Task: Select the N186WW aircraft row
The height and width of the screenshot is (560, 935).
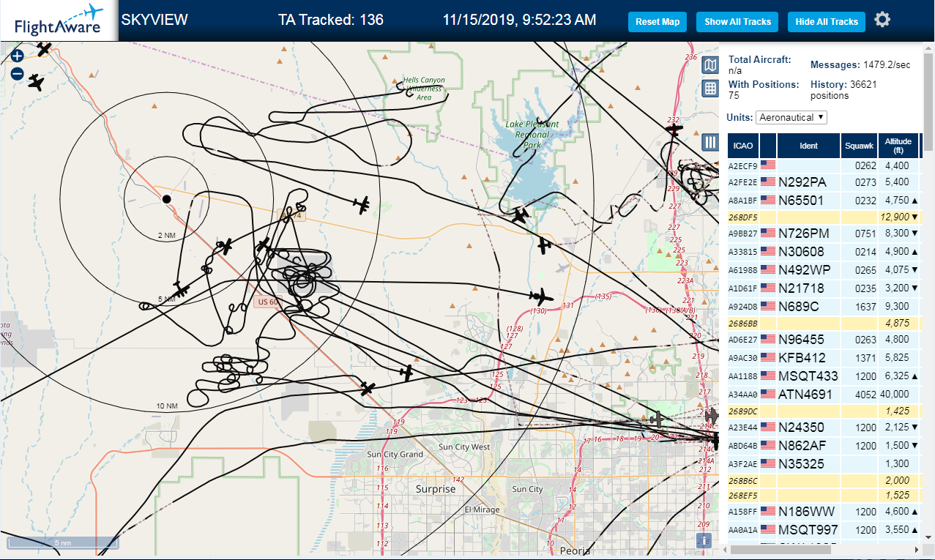Action: tap(824, 512)
